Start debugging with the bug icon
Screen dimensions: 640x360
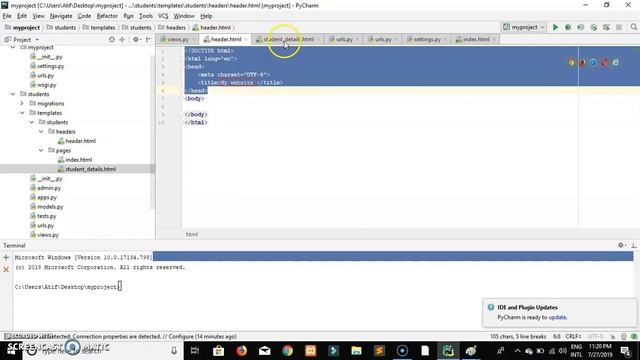(x=568, y=27)
